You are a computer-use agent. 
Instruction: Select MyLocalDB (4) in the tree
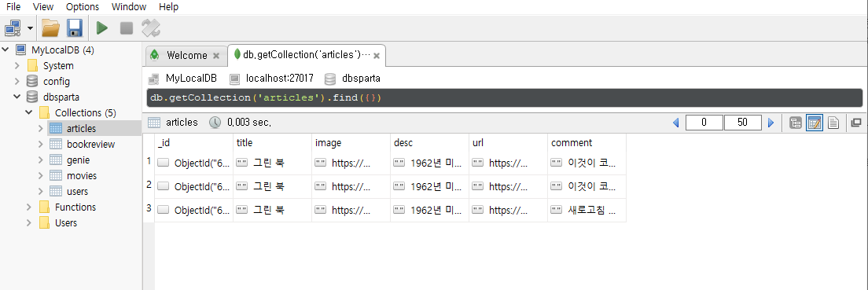63,50
